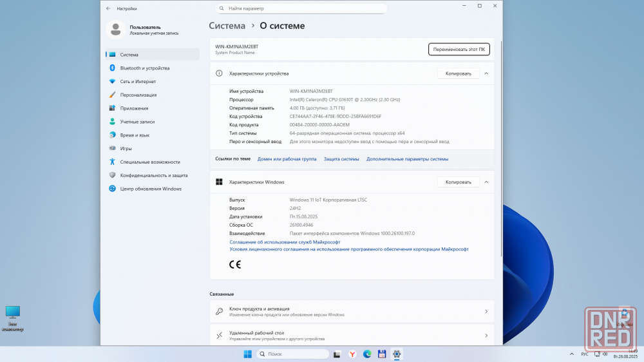The width and height of the screenshot is (644, 362).
Task: Launch Yandex Browser from the taskbar
Action: [352, 354]
